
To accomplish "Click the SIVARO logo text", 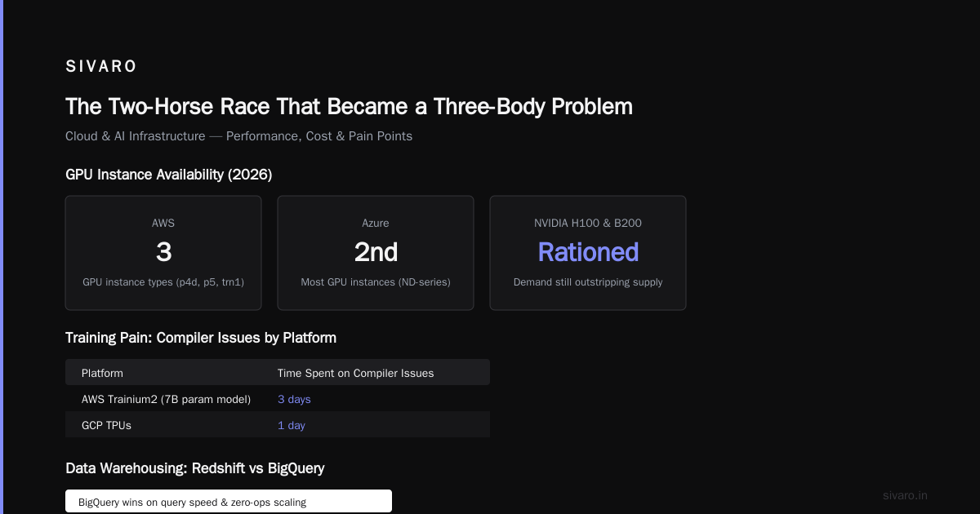I will pyautogui.click(x=101, y=66).
